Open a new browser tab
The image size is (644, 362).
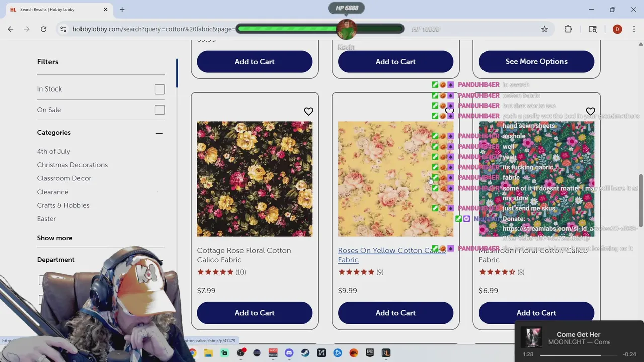pyautogui.click(x=122, y=9)
